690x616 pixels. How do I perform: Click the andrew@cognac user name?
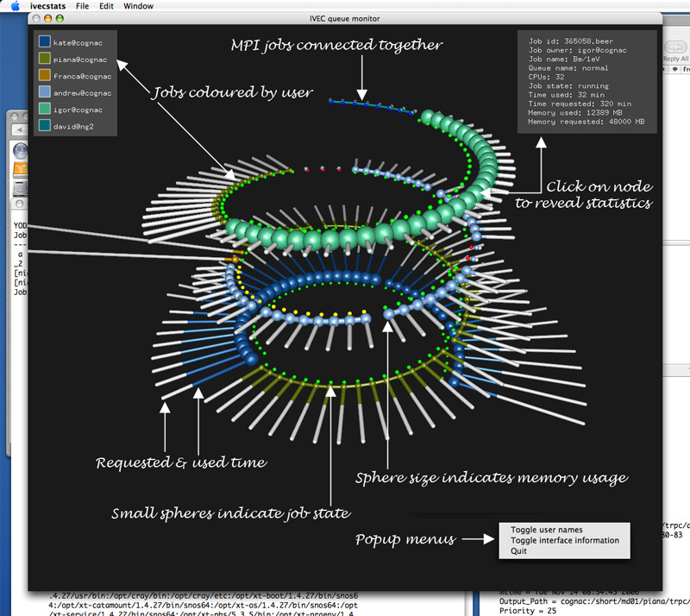click(82, 93)
